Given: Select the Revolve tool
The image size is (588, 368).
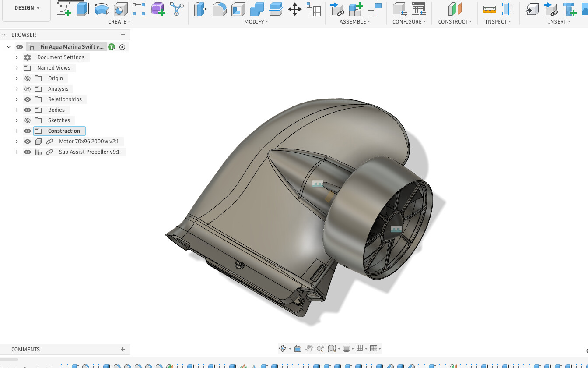Looking at the screenshot, I should click(101, 9).
